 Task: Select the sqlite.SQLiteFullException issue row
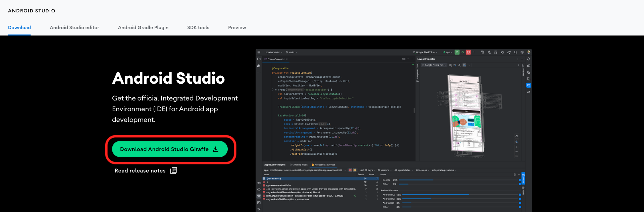click(320, 196)
